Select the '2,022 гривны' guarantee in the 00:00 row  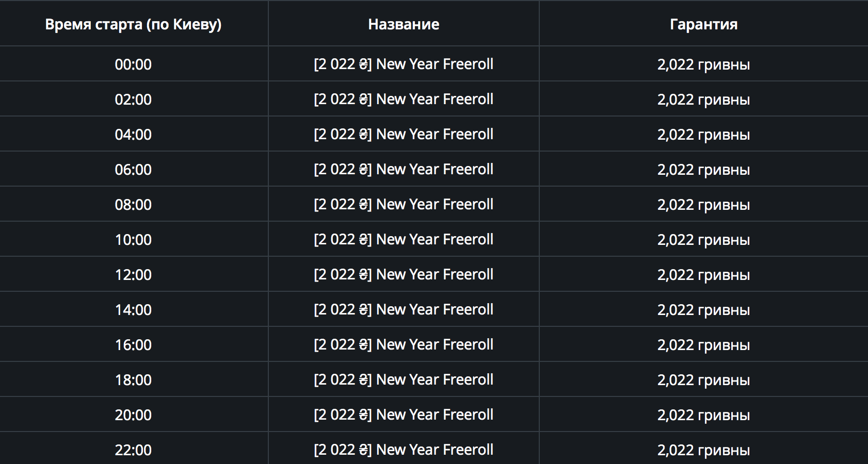(703, 64)
